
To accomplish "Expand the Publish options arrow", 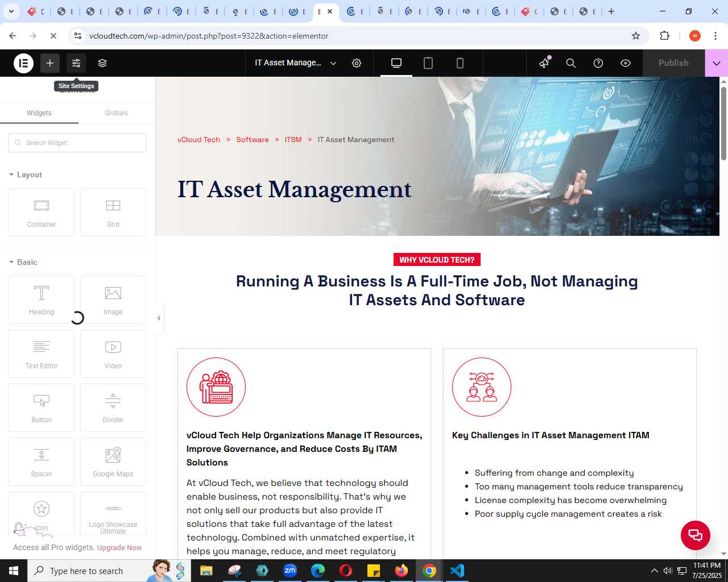I will 716,63.
